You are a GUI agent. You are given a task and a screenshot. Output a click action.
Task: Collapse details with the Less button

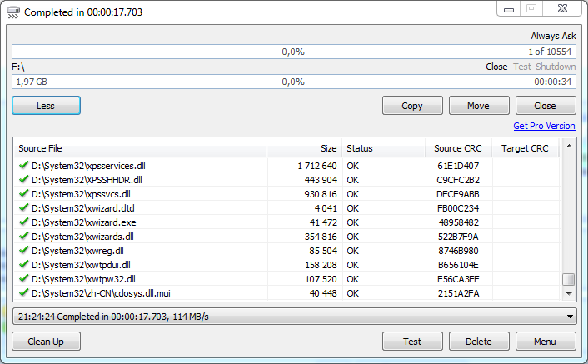pyautogui.click(x=46, y=106)
